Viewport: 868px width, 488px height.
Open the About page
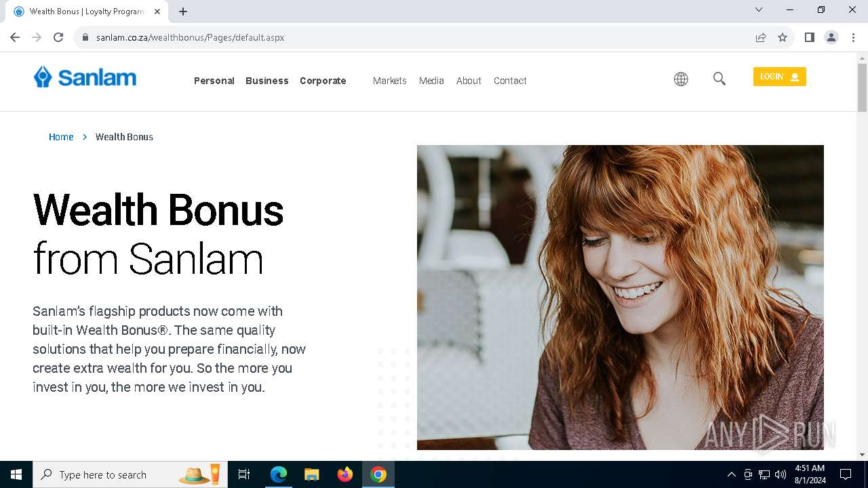[x=469, y=81]
